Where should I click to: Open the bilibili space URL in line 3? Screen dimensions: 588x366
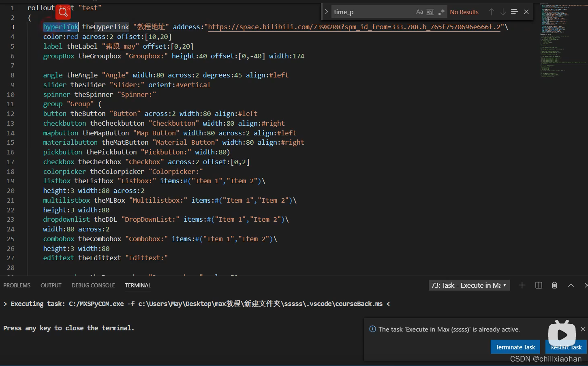coord(354,27)
